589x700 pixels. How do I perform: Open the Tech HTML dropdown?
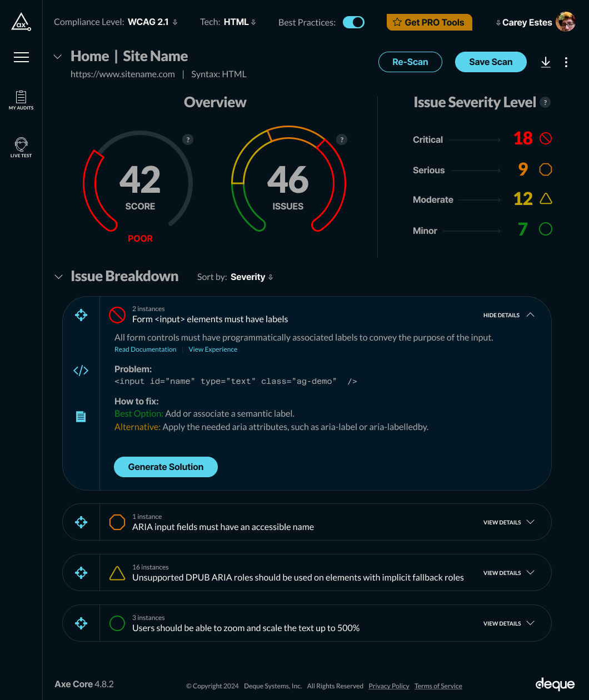[x=239, y=22]
